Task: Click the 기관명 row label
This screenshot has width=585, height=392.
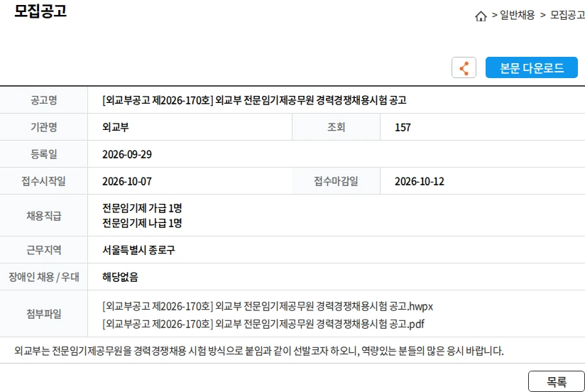Action: click(x=43, y=127)
